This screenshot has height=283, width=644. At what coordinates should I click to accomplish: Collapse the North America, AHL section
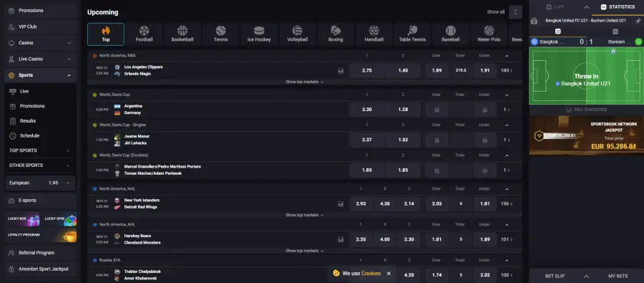tap(507, 224)
